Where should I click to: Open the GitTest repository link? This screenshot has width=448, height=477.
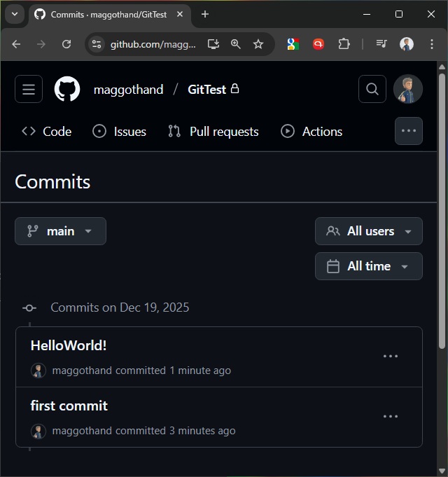[x=206, y=90]
